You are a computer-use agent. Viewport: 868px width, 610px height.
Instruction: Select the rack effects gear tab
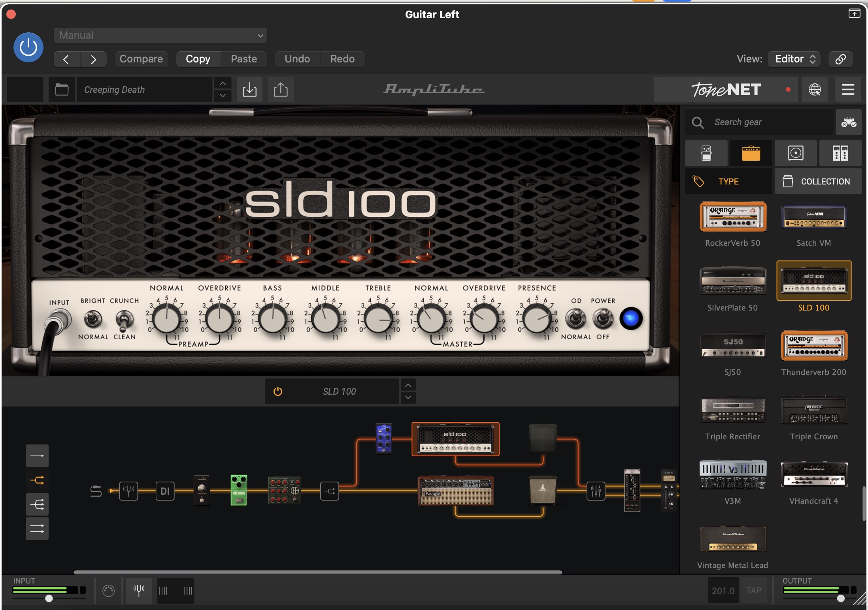click(840, 153)
